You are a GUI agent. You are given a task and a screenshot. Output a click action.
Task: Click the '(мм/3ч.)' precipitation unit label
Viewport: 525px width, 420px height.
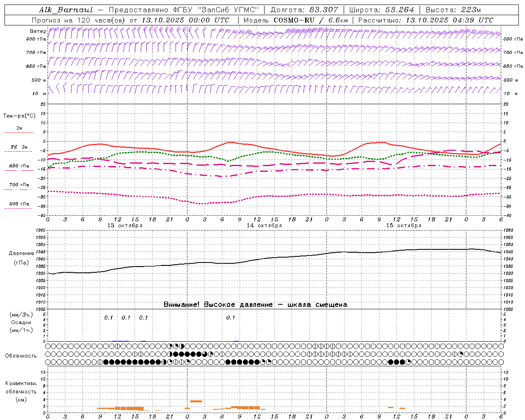click(21, 315)
